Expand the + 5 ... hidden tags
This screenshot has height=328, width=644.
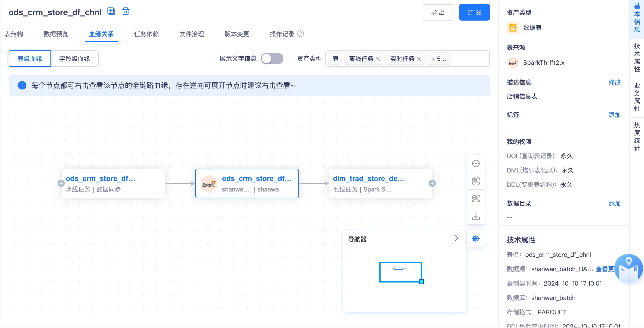[x=439, y=59]
